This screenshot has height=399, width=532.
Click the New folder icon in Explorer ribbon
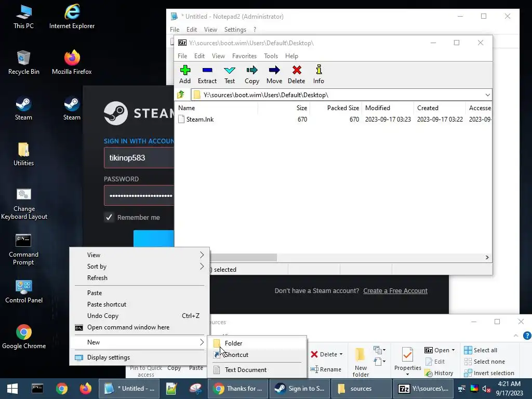click(361, 355)
